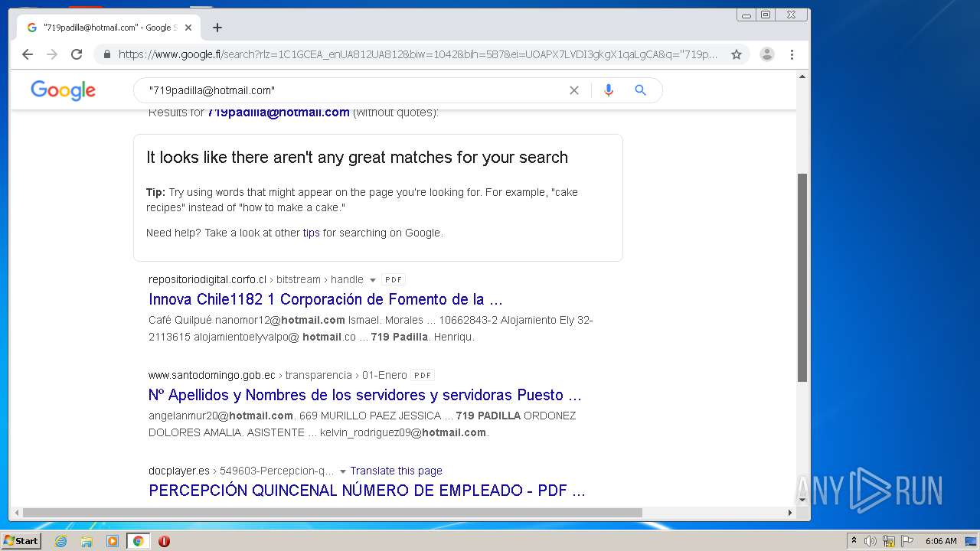The height and width of the screenshot is (551, 980).
Task: Click the blue search magnifier
Action: click(641, 90)
